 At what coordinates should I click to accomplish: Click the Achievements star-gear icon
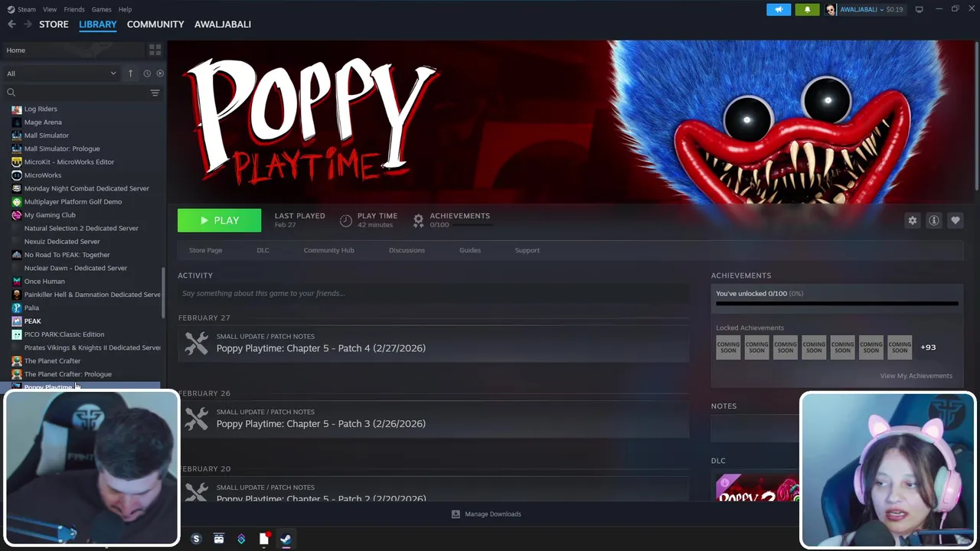coord(419,220)
